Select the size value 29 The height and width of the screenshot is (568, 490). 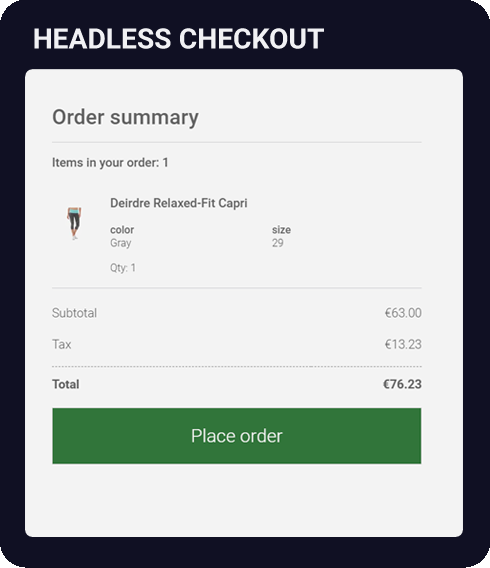(x=278, y=243)
